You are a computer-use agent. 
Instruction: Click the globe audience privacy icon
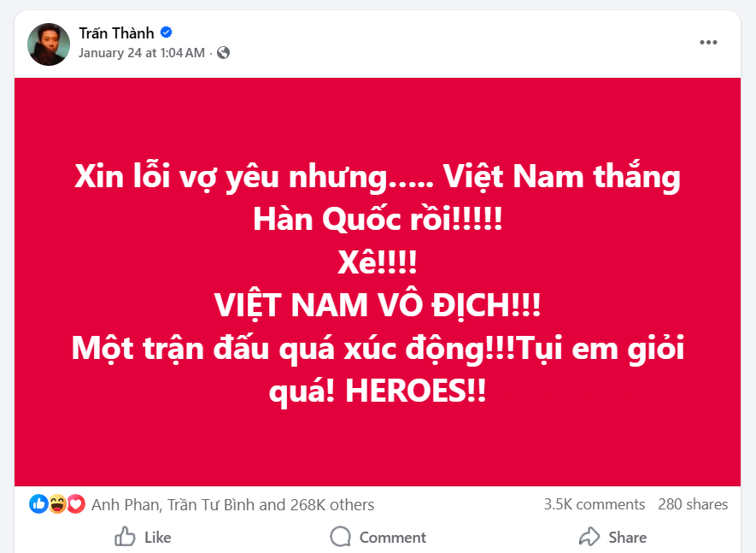tap(222, 52)
